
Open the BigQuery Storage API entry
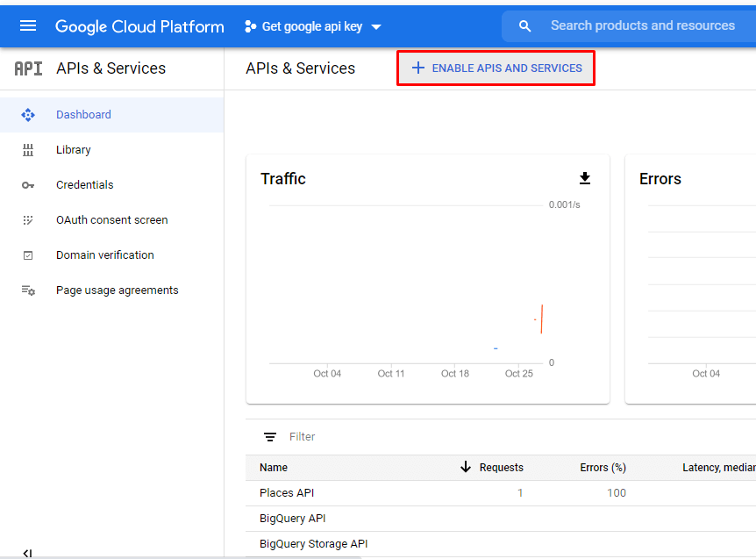(x=313, y=544)
